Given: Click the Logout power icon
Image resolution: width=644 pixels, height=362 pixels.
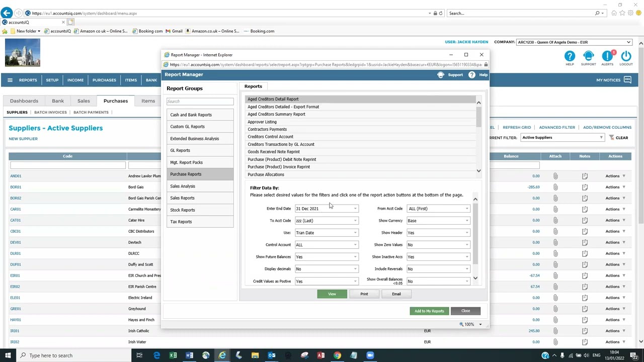Looking at the screenshot, I should [625, 56].
